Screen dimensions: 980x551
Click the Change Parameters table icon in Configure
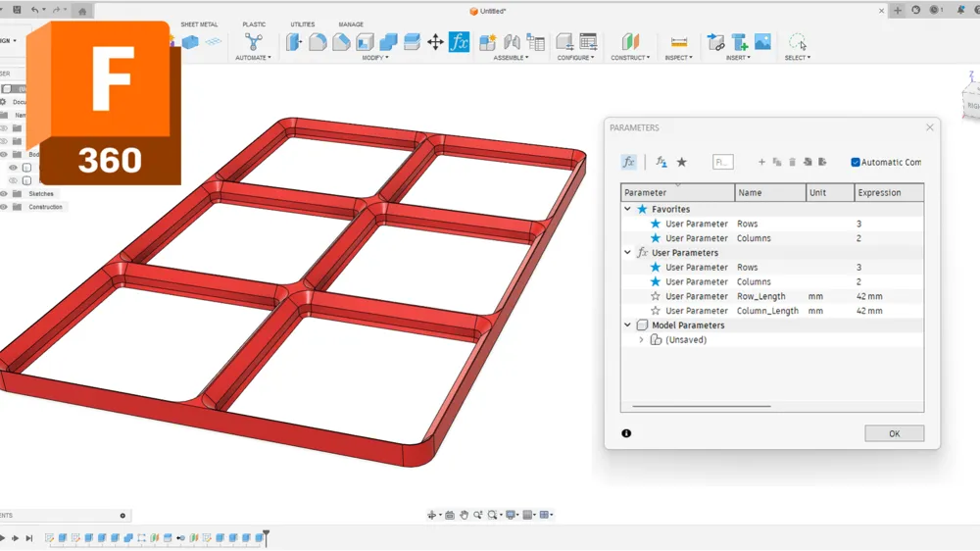pyautogui.click(x=588, y=42)
